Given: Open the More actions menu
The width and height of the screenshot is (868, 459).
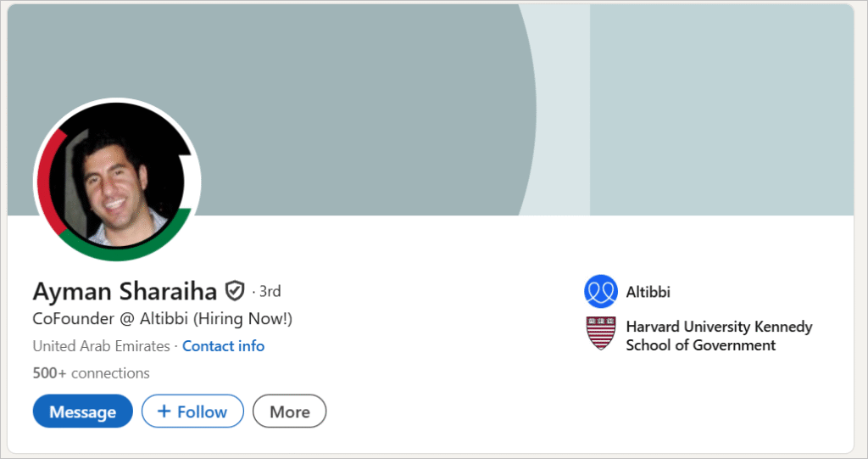Looking at the screenshot, I should click(x=289, y=411).
